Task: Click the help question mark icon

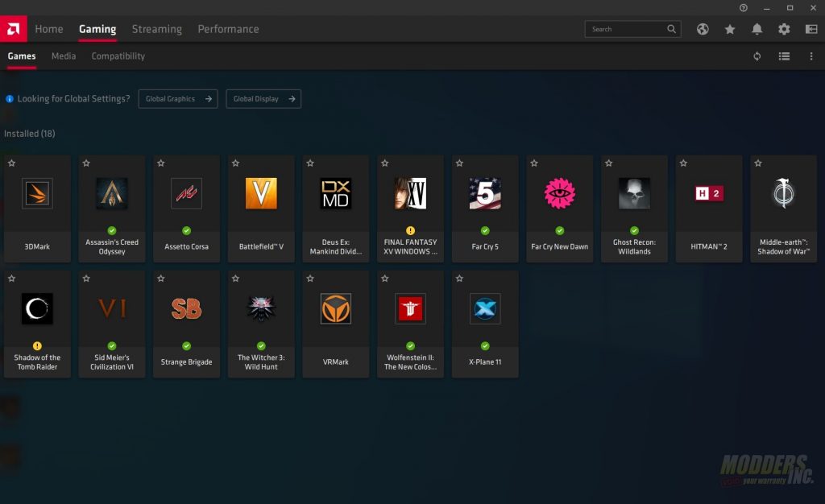Action: pyautogui.click(x=744, y=8)
